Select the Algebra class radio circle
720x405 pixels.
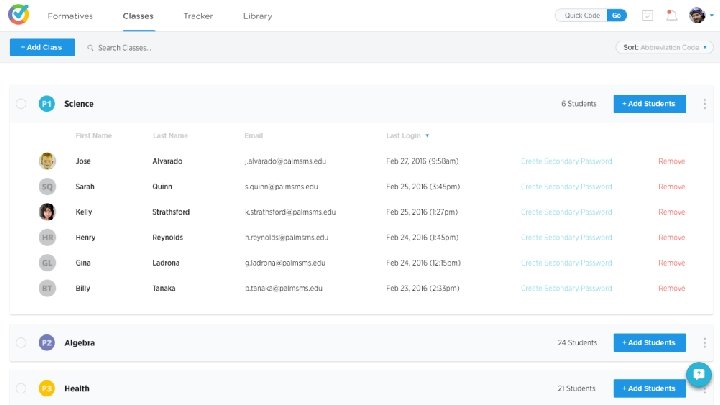coord(21,343)
